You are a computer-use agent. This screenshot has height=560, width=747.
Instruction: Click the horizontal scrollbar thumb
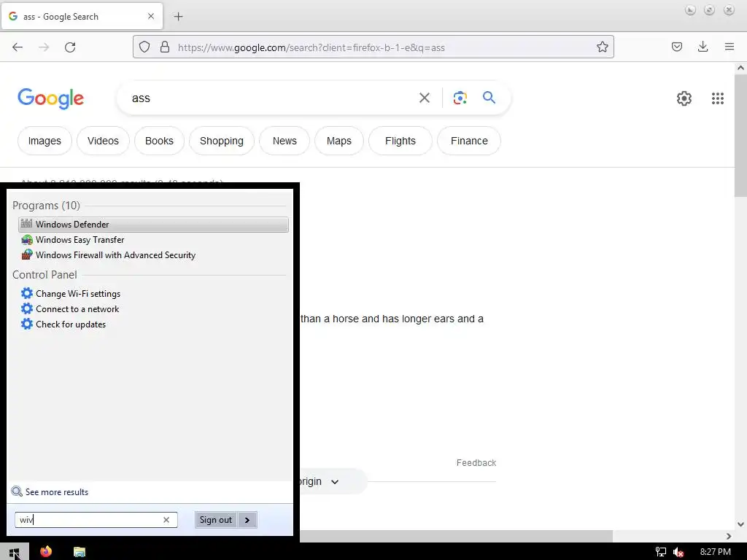(456, 536)
